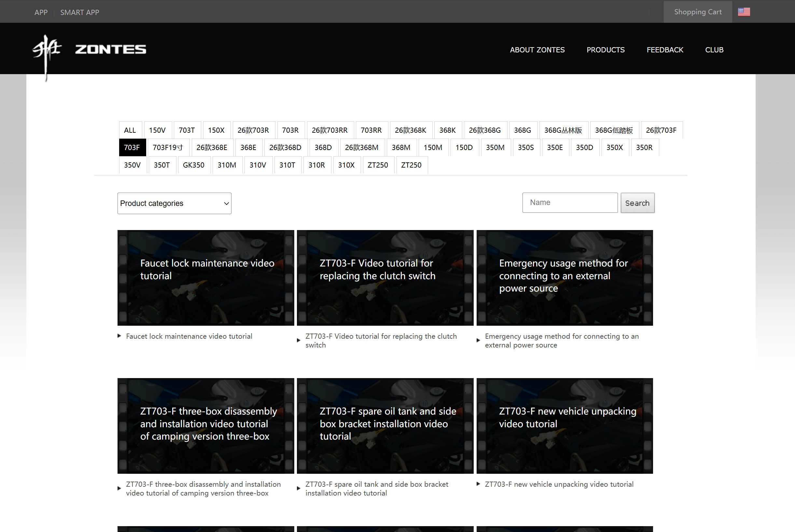Select the 150D model tab
795x532 pixels.
click(464, 147)
